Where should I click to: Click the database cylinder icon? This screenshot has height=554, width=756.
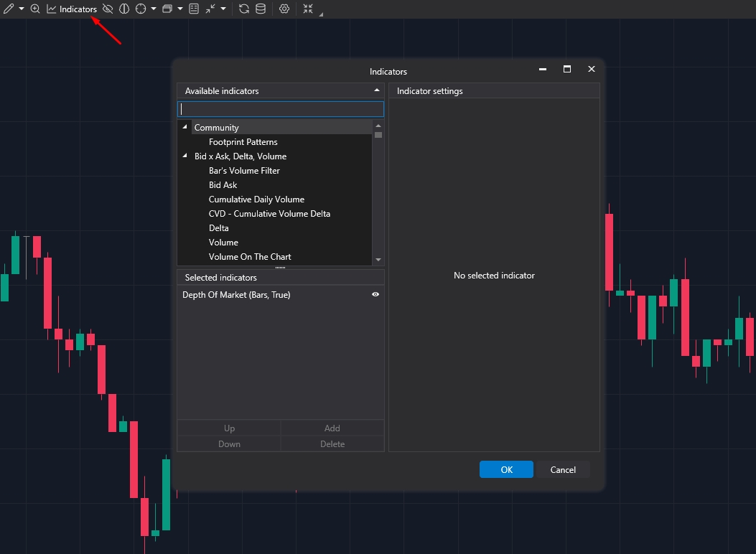[261, 9]
